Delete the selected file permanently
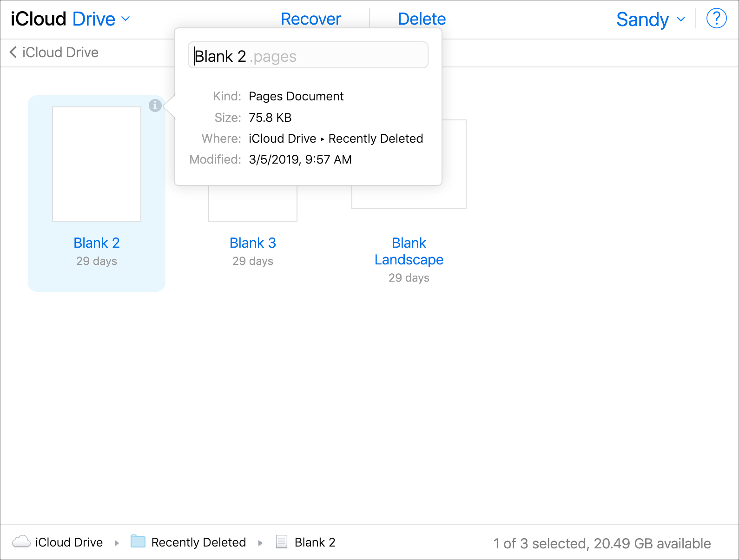This screenshot has width=739, height=560. click(x=422, y=19)
